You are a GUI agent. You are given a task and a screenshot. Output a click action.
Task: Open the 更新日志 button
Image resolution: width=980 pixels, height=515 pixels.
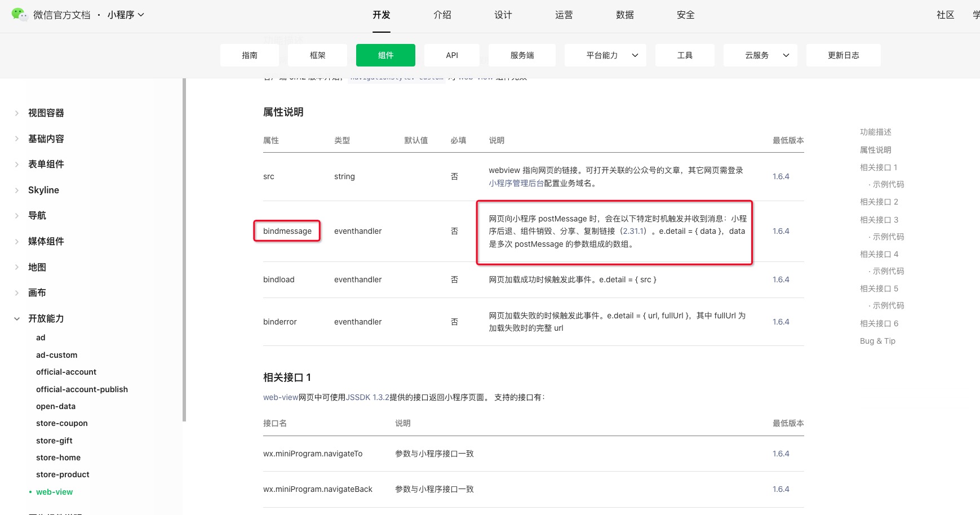point(843,55)
